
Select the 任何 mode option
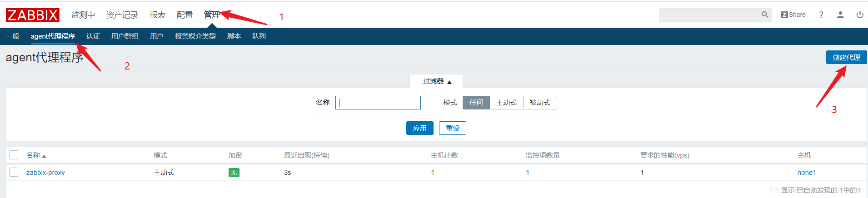click(476, 103)
